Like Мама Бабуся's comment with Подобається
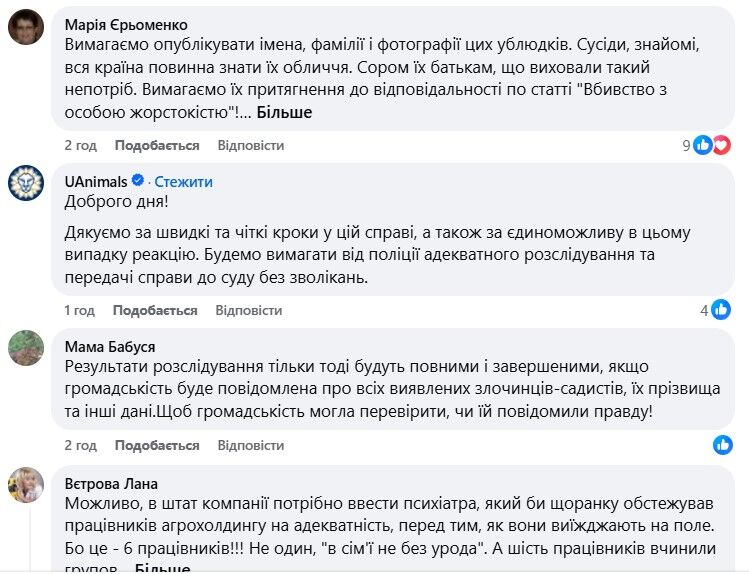 [x=157, y=445]
